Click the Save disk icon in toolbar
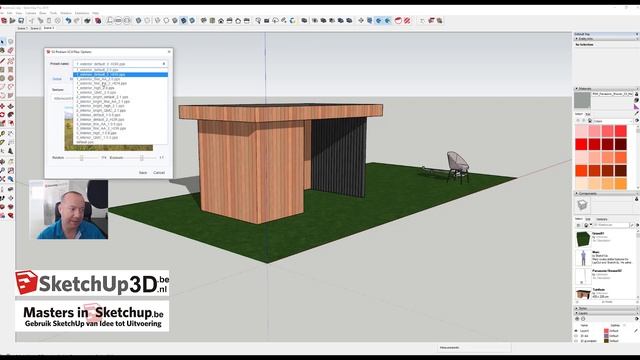This screenshot has width=640, height=360. coord(21,20)
